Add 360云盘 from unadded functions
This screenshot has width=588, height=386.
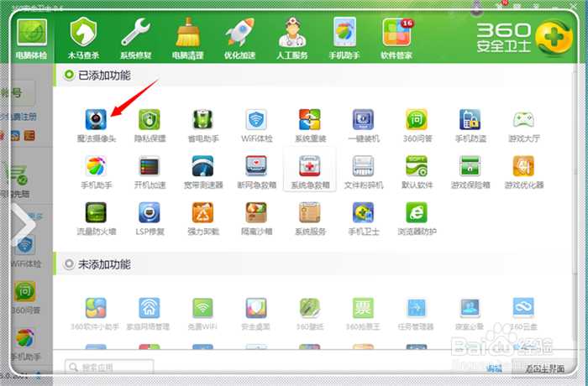pyautogui.click(x=523, y=314)
